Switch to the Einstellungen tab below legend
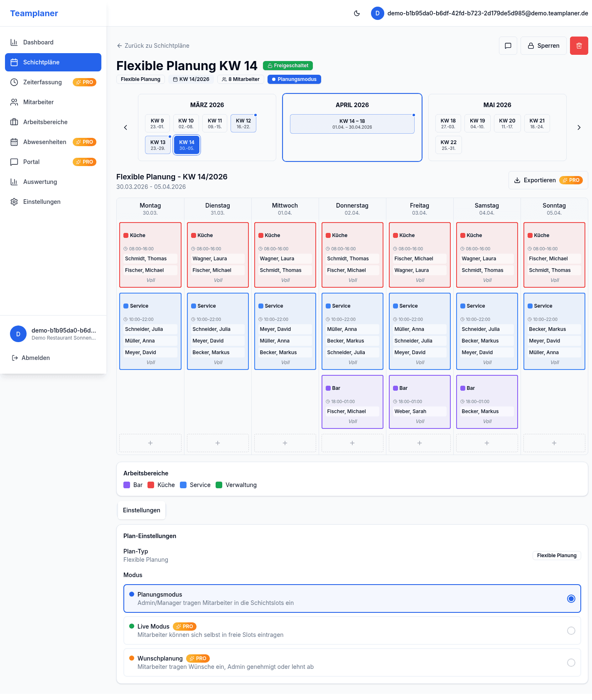592x700 pixels. click(x=142, y=510)
